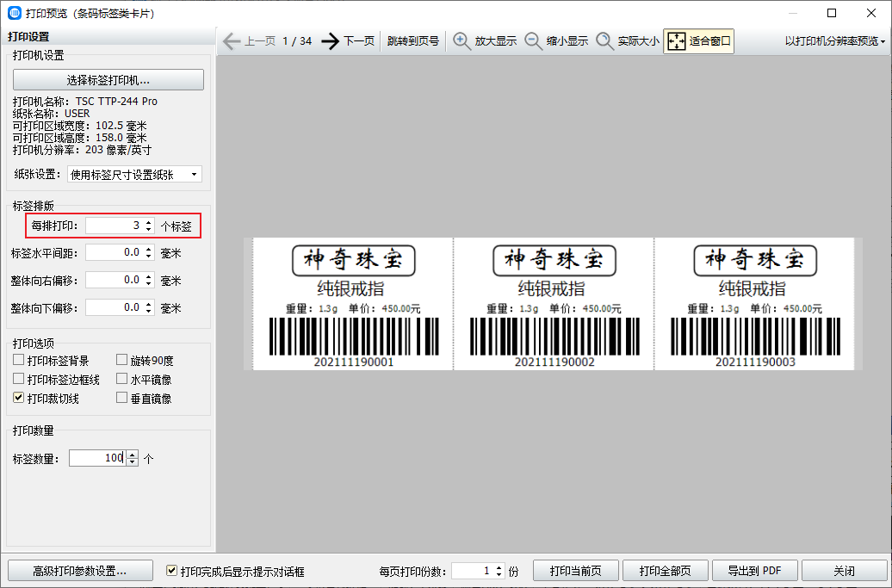The width and height of the screenshot is (892, 588).
Task: Decrease 标签水平间距 value
Action: (148, 257)
